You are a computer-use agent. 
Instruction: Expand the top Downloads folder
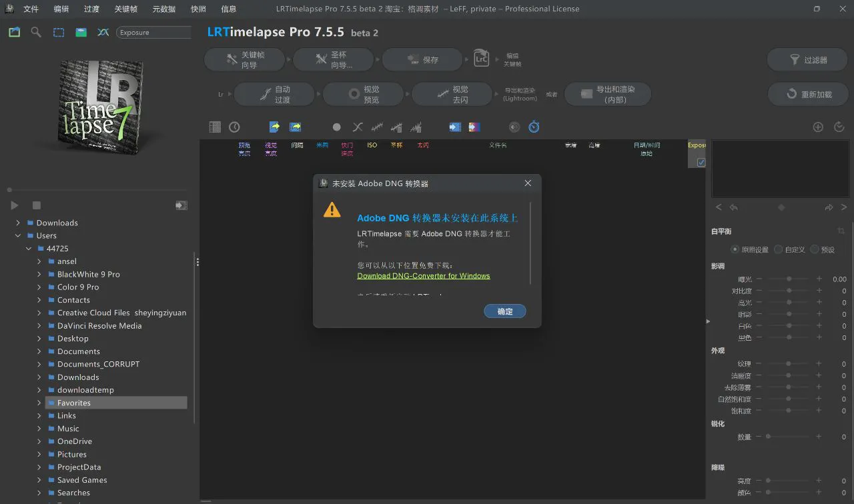click(18, 223)
